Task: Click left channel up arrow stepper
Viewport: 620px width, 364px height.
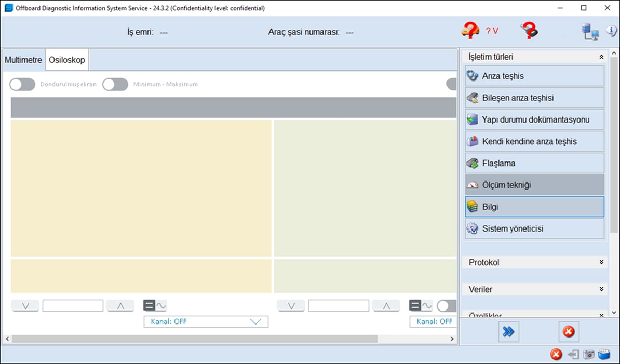Action: click(x=120, y=305)
